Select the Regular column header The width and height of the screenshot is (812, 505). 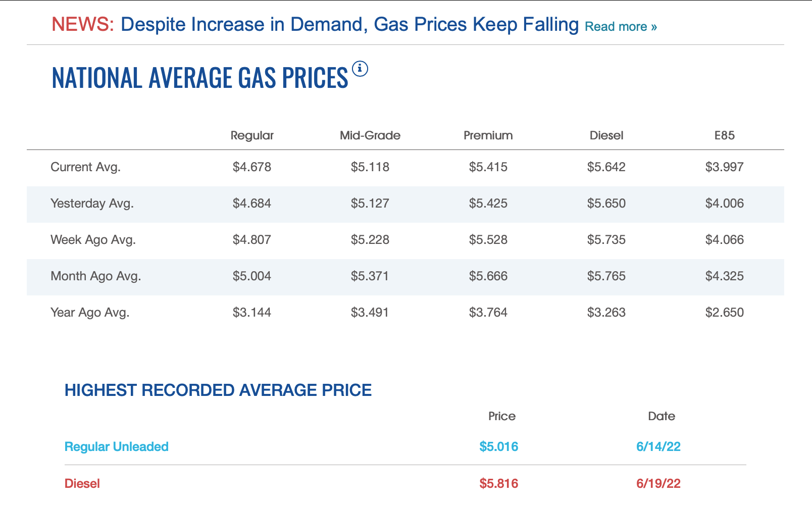click(x=252, y=135)
